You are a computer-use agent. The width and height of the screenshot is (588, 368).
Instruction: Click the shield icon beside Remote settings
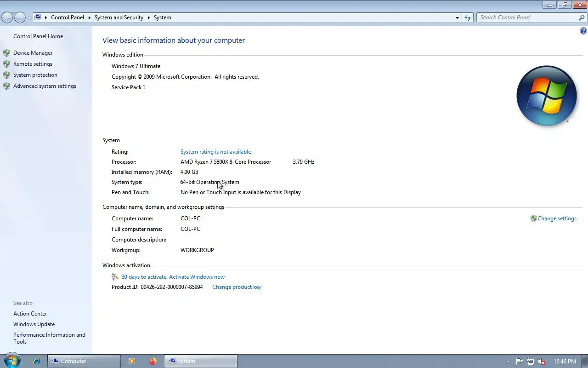tap(6, 64)
